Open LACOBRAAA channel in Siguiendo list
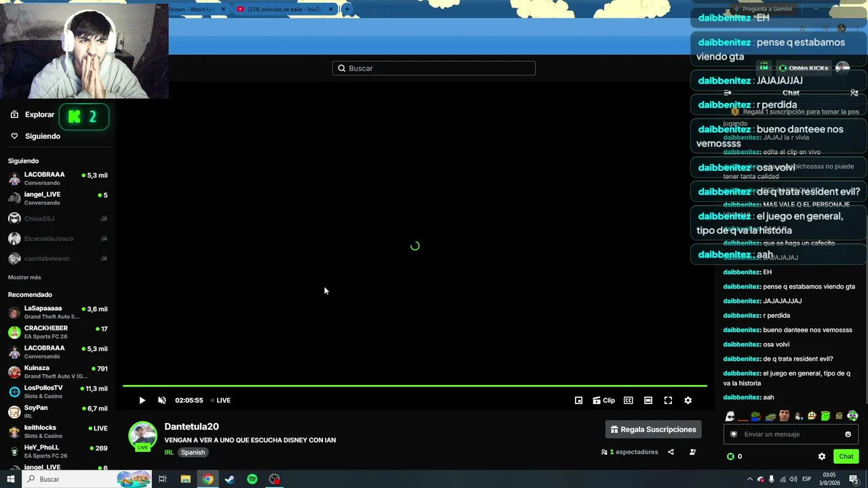The image size is (868, 488). pyautogui.click(x=58, y=179)
